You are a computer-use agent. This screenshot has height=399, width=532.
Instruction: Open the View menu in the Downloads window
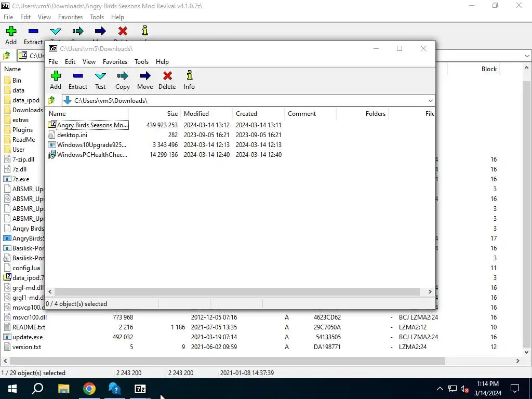click(x=89, y=62)
